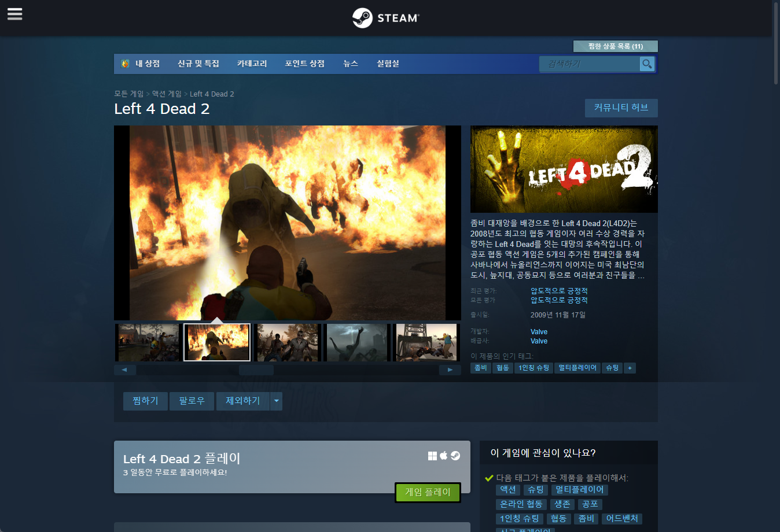Click the SteamOS platform icon
Image resolution: width=780 pixels, height=532 pixels.
[x=455, y=456]
